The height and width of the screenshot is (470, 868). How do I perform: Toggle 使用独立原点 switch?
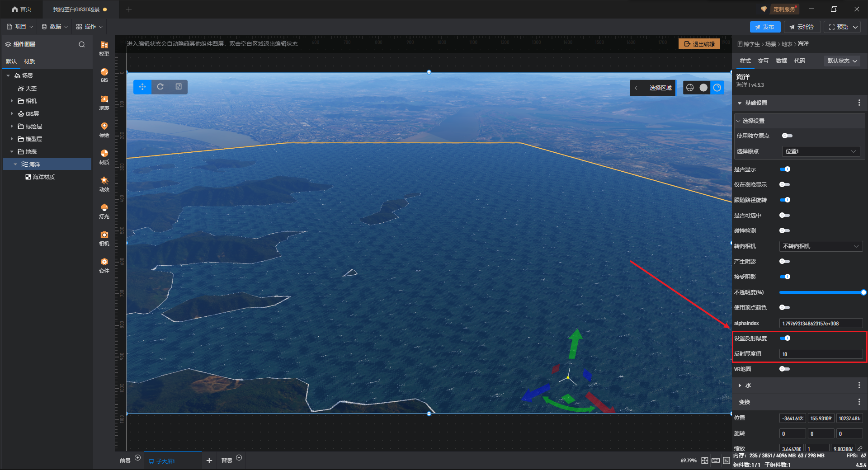pyautogui.click(x=787, y=136)
